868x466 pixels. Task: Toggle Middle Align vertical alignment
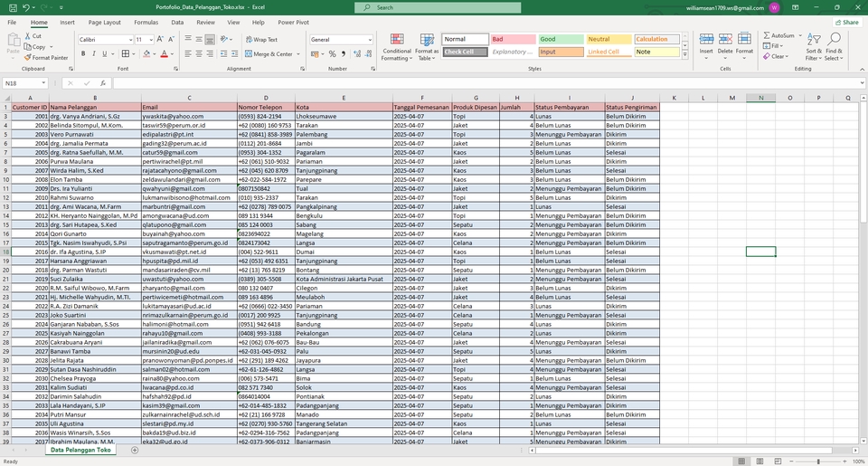tap(199, 39)
